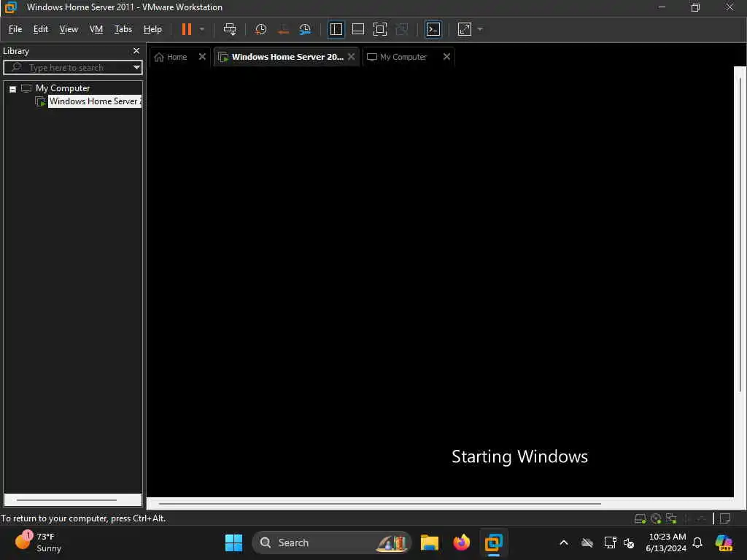This screenshot has height=560, width=747.
Task: Close the Home tab
Action: [202, 57]
